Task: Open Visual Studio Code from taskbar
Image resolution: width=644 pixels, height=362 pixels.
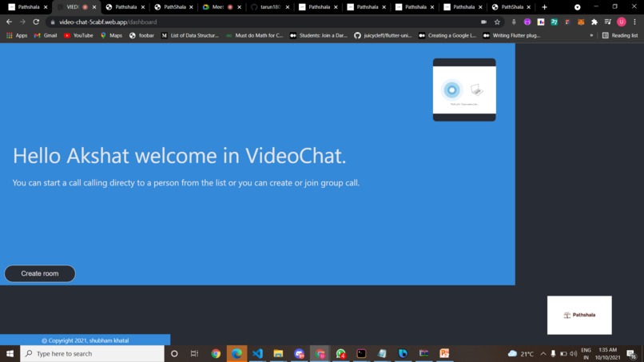Action: pos(257,353)
